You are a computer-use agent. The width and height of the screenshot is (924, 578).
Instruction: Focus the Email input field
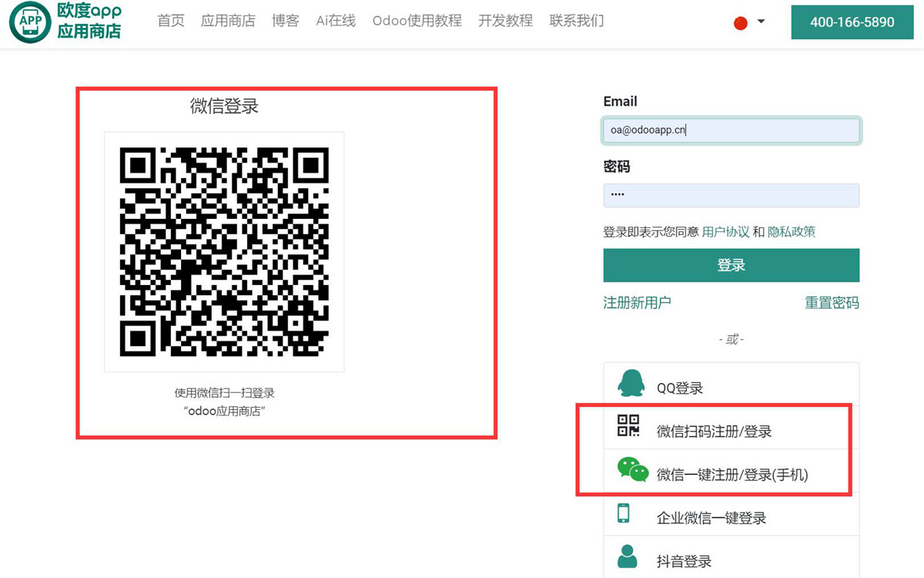(x=731, y=130)
